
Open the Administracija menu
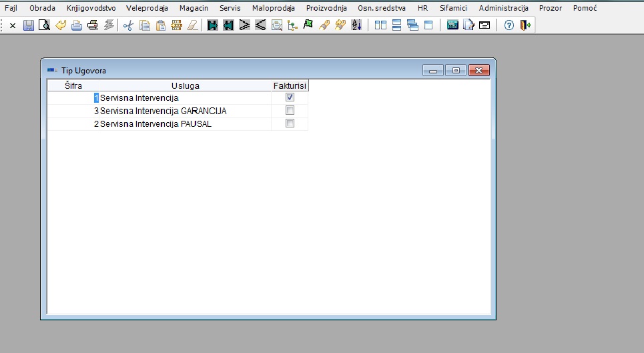(x=503, y=8)
